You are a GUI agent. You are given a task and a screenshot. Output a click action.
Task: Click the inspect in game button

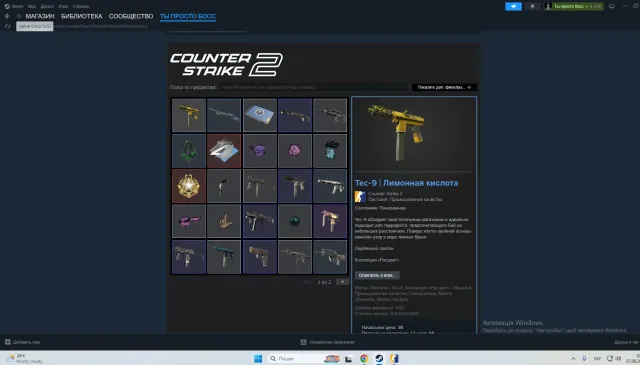tap(377, 275)
